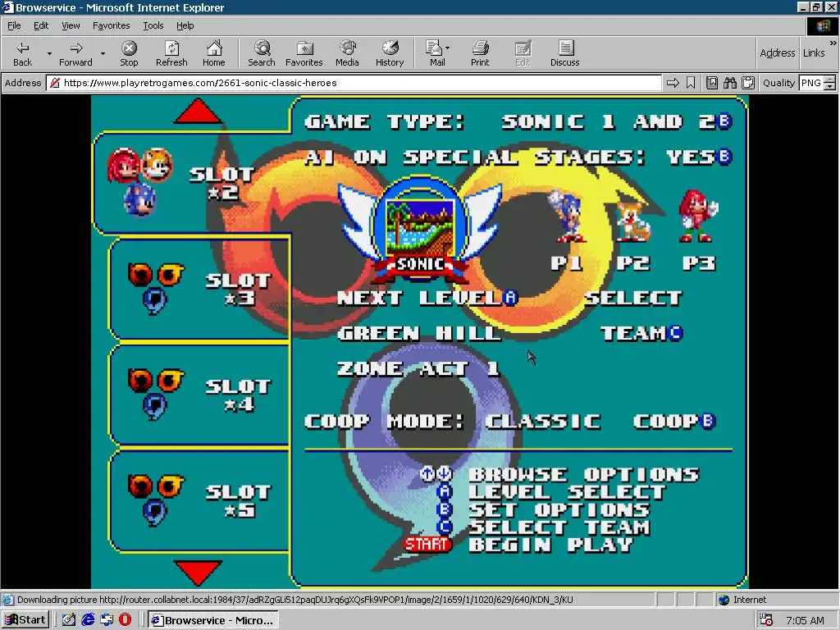Select empty save Slot 4
Image resolution: width=840 pixels, height=630 pixels.
pyautogui.click(x=199, y=395)
